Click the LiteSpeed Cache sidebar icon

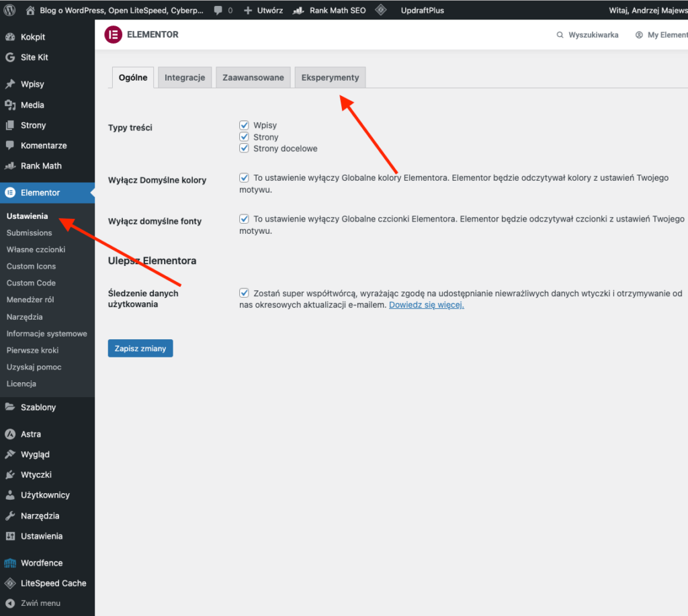pos(10,583)
